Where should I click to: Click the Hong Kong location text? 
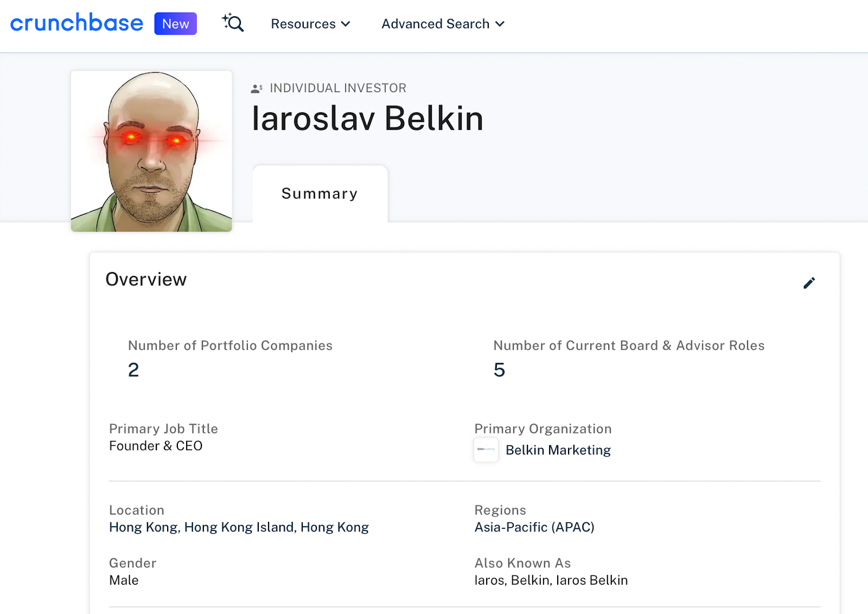[239, 527]
